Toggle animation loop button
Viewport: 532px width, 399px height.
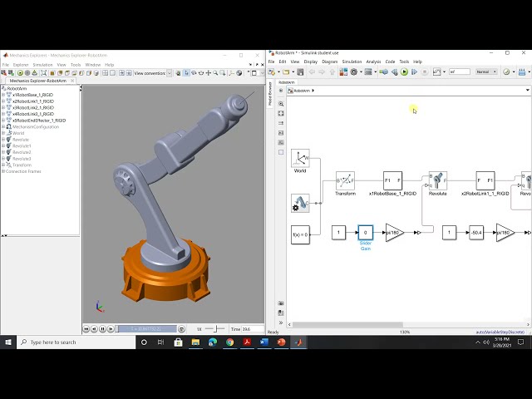point(181,329)
